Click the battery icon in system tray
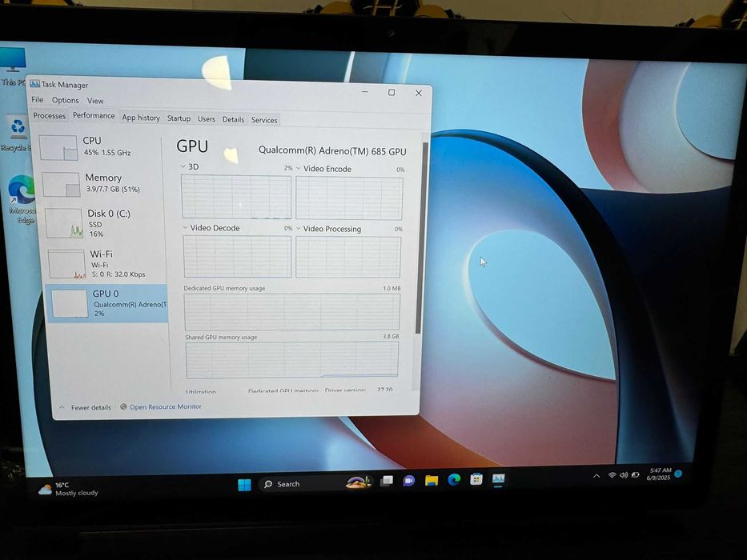 point(635,474)
